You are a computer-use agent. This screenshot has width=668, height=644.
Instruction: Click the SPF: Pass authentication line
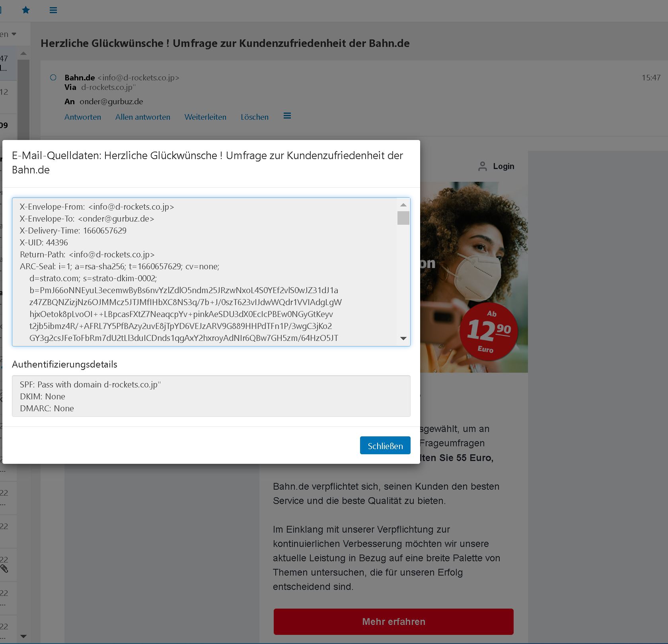click(x=90, y=385)
